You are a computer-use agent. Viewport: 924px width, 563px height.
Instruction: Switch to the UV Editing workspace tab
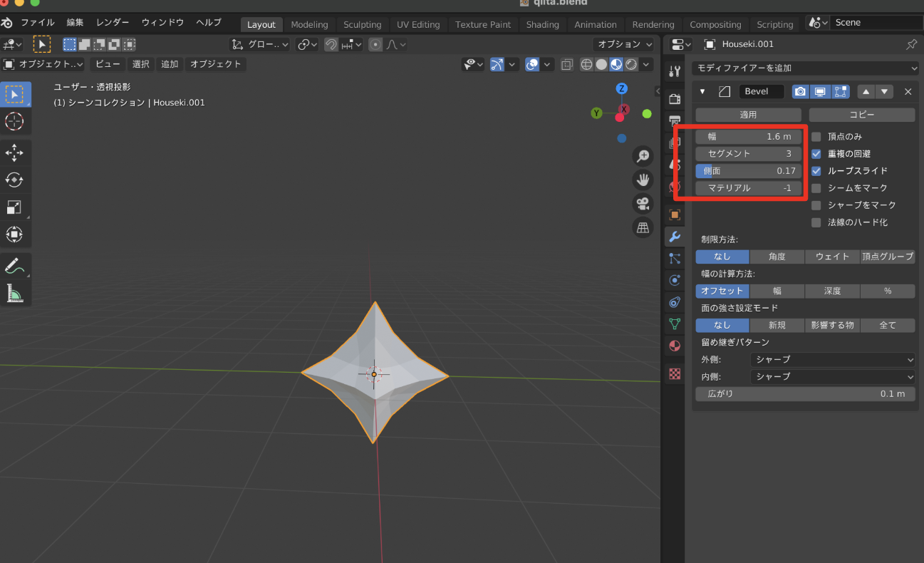point(418,24)
